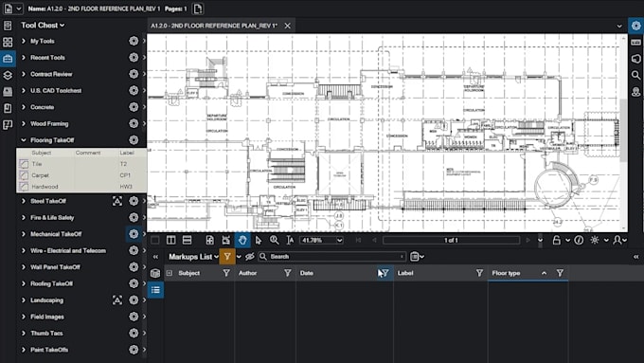
Task: Open the zoom percentage dropdown
Action: [x=340, y=240]
